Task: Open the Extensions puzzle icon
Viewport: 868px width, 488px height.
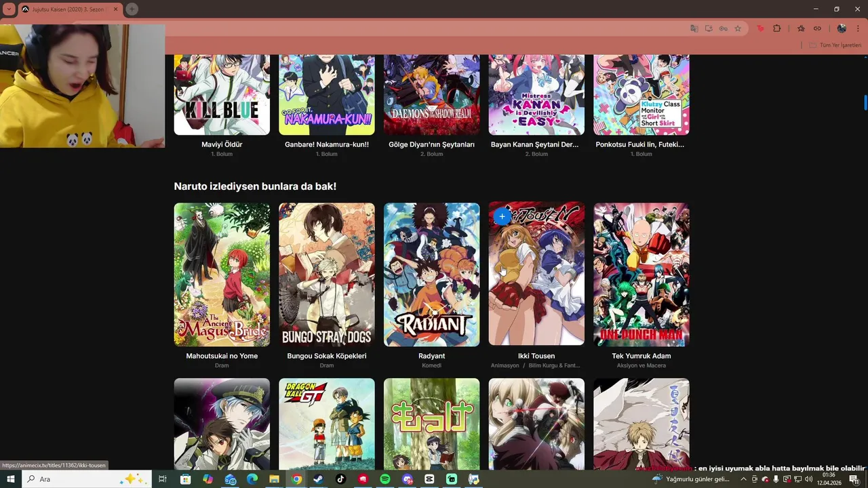Action: point(777,28)
